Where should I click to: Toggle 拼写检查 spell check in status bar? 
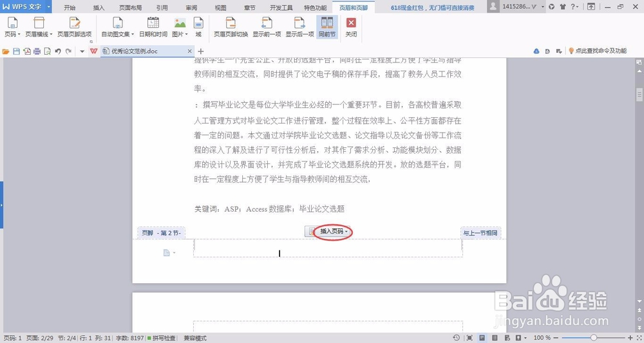click(x=162, y=338)
